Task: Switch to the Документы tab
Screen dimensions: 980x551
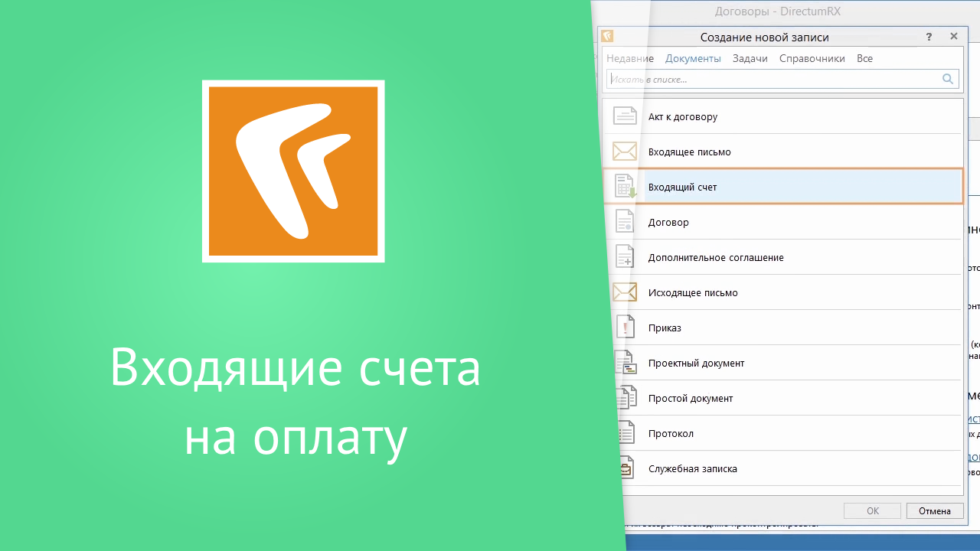Action: [693, 58]
